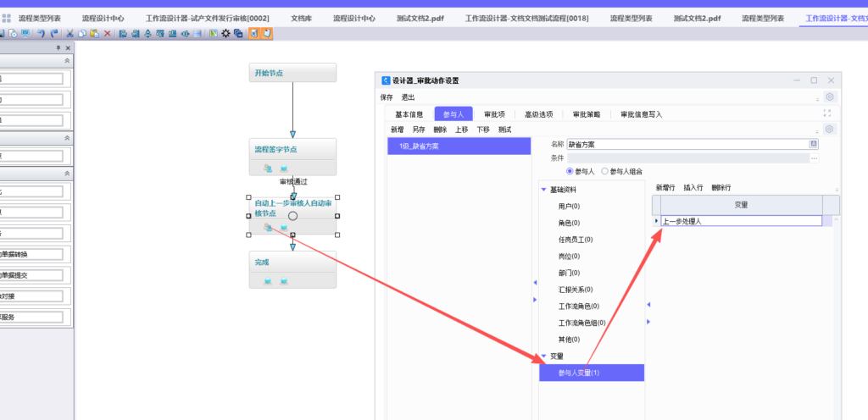The width and height of the screenshot is (868, 420).
Task: Click the Copy icon in the toolbar
Action: point(82,34)
